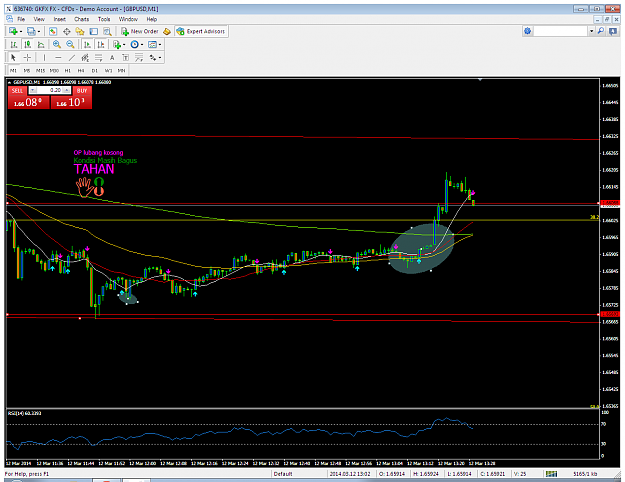Open the Indicators list icon
Image resolution: width=625 pixels, height=482 pixels.
click(x=116, y=45)
